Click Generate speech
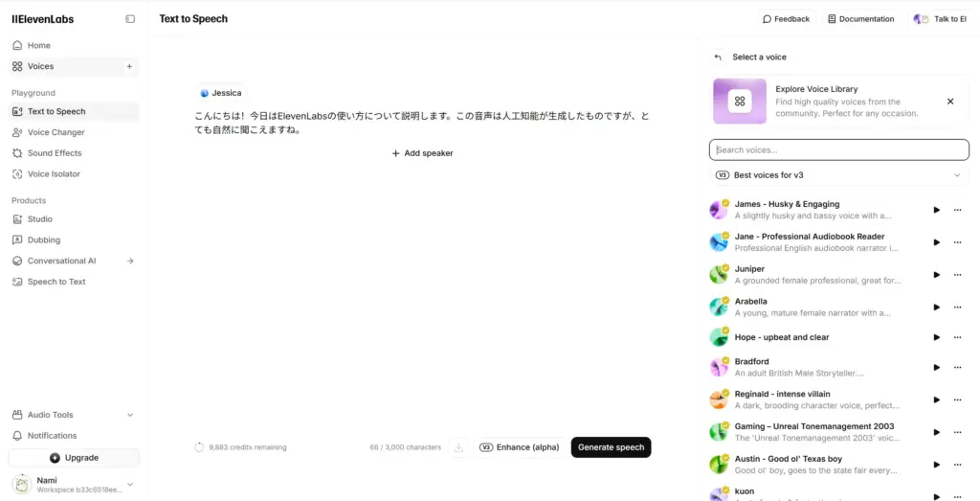Viewport: 980px width, 501px height. pos(611,447)
